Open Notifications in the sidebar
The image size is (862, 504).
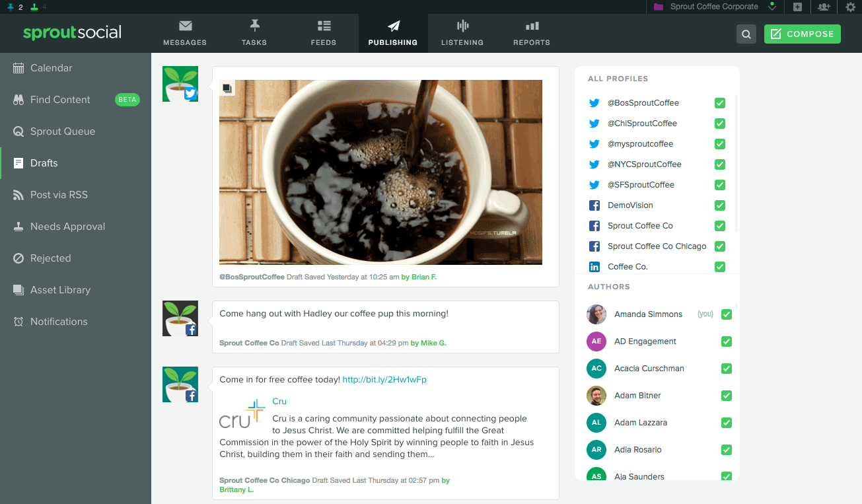(75, 322)
